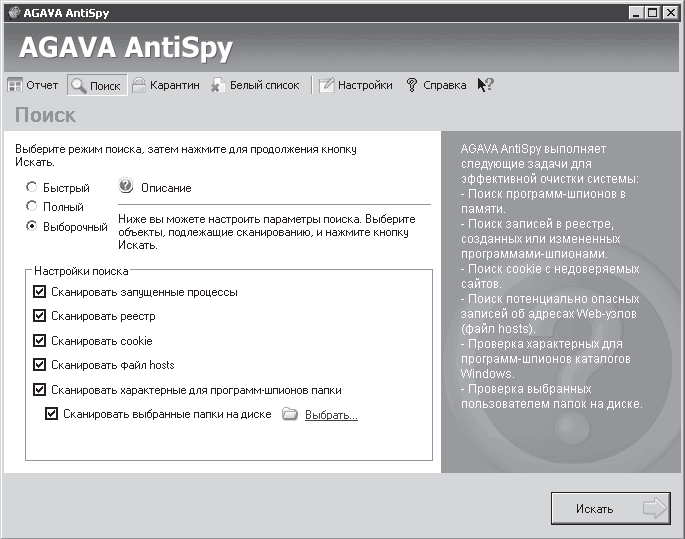This screenshot has width=685, height=539.
Task: Select the Полный search mode
Action: pos(32,206)
